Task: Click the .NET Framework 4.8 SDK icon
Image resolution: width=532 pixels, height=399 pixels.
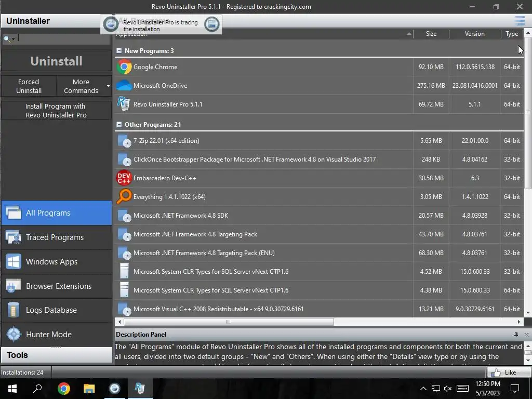Action: click(124, 216)
